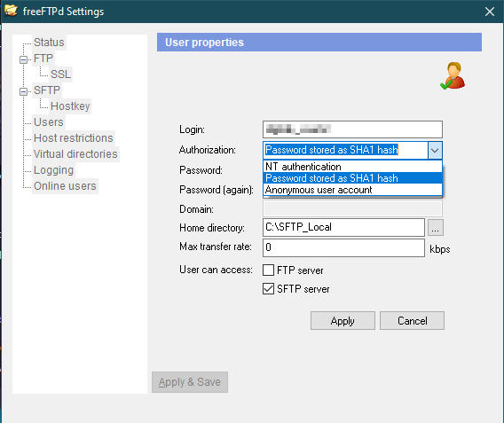The image size is (504, 423).
Task: Click the User properties header
Action: pyautogui.click(x=319, y=42)
